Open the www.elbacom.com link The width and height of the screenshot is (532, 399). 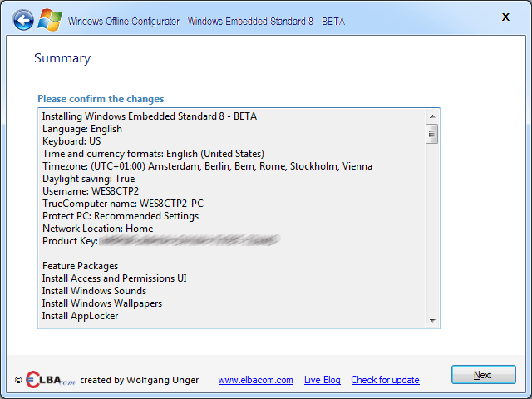click(255, 380)
